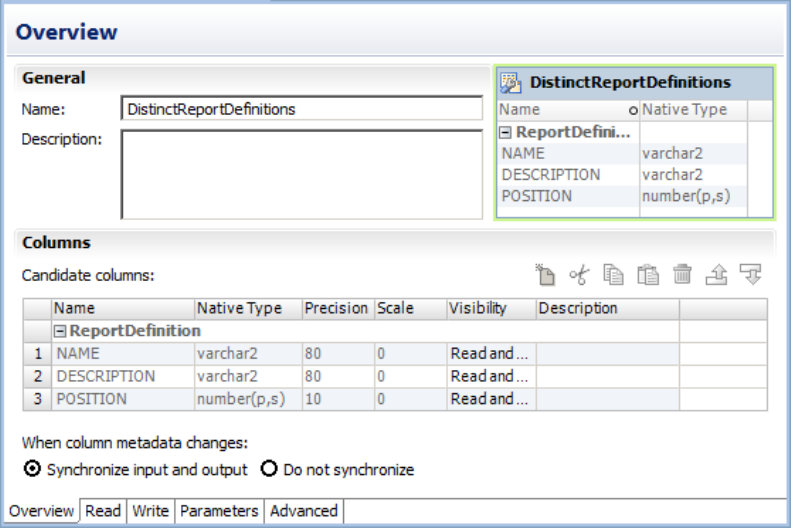Click the Native Type header in candidate columns
This screenshot has height=528, width=791.
tap(248, 309)
